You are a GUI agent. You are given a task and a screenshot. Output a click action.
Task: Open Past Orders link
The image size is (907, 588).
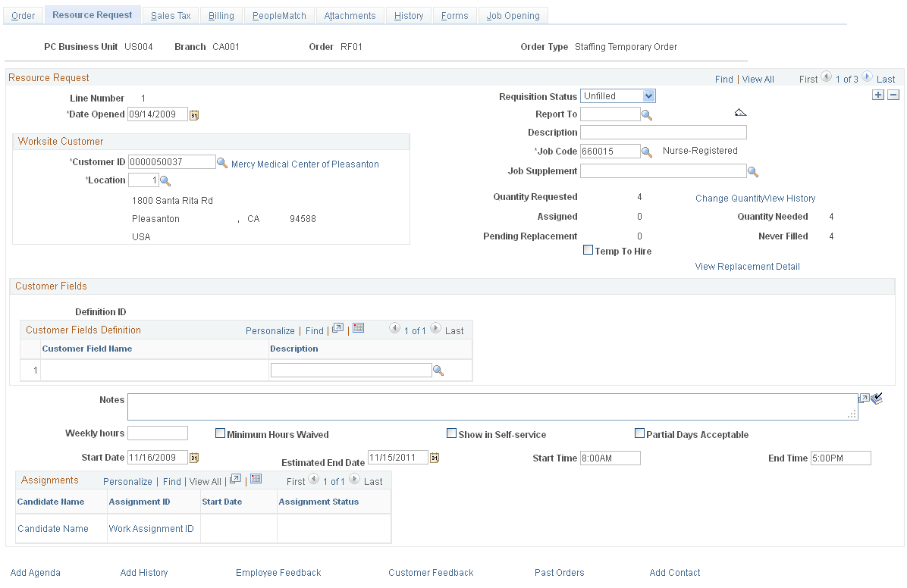point(560,572)
